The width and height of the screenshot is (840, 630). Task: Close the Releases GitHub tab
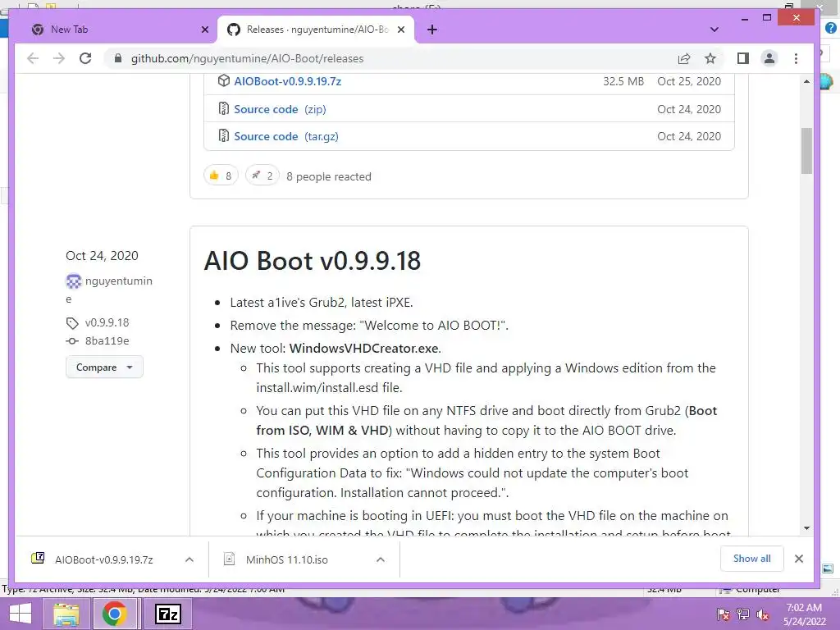pos(400,30)
